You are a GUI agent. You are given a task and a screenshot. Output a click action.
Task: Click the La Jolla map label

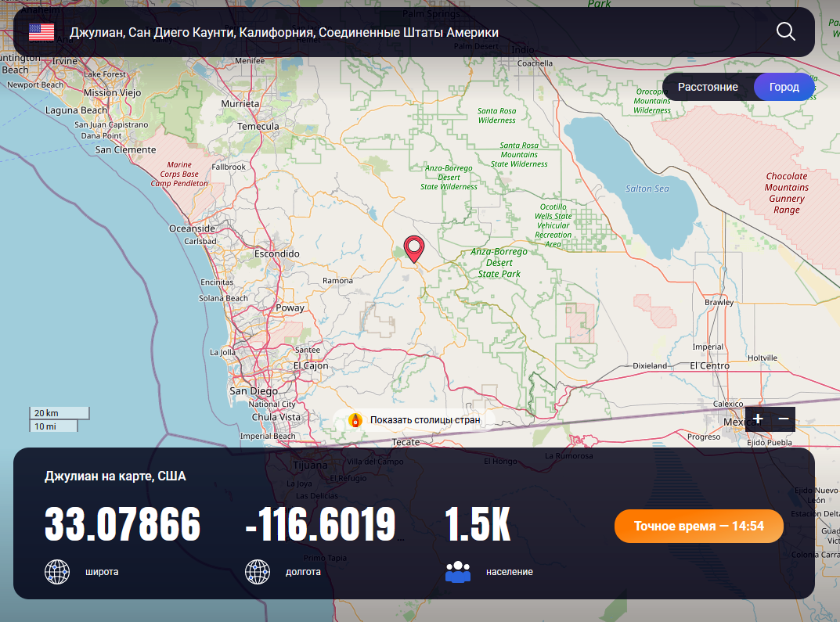tap(222, 351)
